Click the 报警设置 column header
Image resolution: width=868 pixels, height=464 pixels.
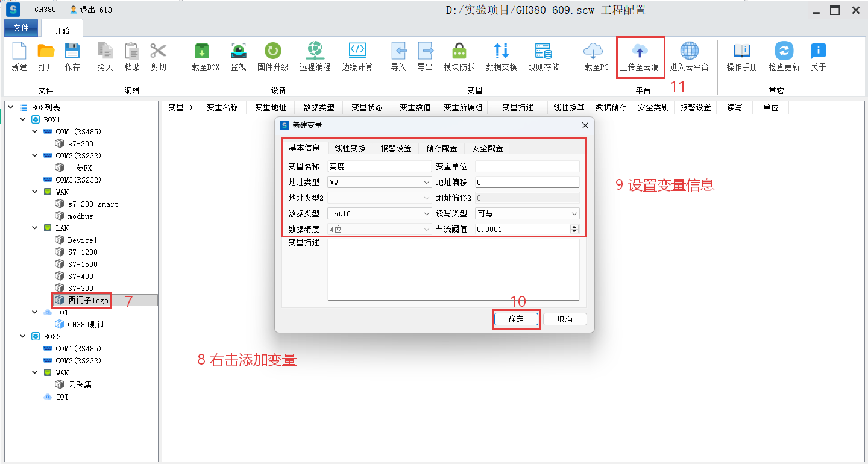click(696, 107)
